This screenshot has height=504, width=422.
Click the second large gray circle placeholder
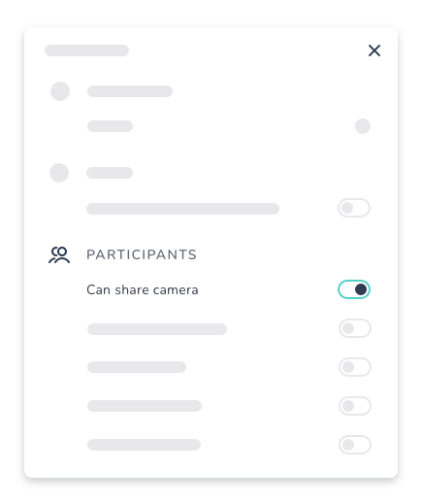click(59, 173)
